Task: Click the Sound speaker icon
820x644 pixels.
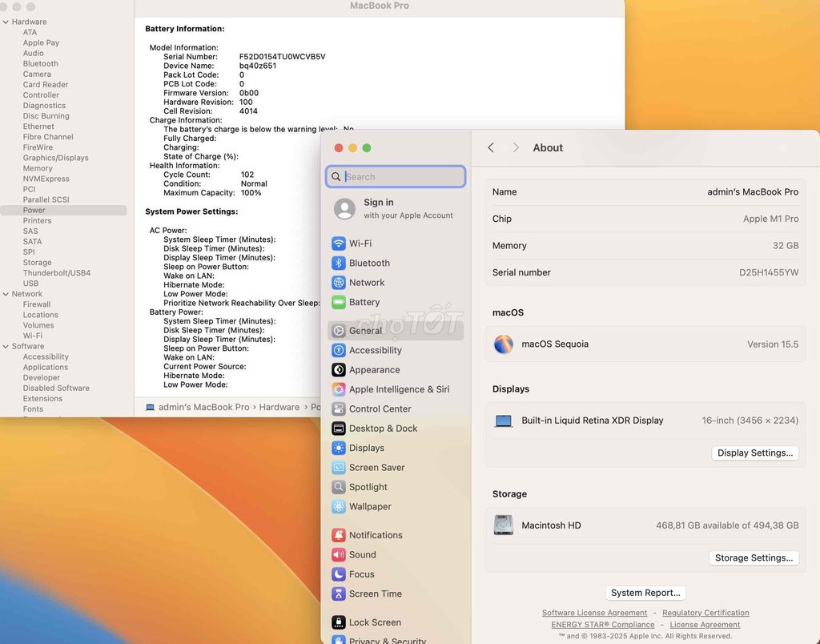Action: tap(339, 554)
